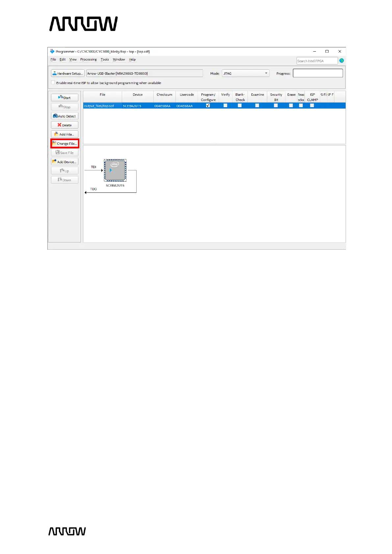The width and height of the screenshot is (392, 554).
Task: Click the Progress bar
Action: point(318,73)
